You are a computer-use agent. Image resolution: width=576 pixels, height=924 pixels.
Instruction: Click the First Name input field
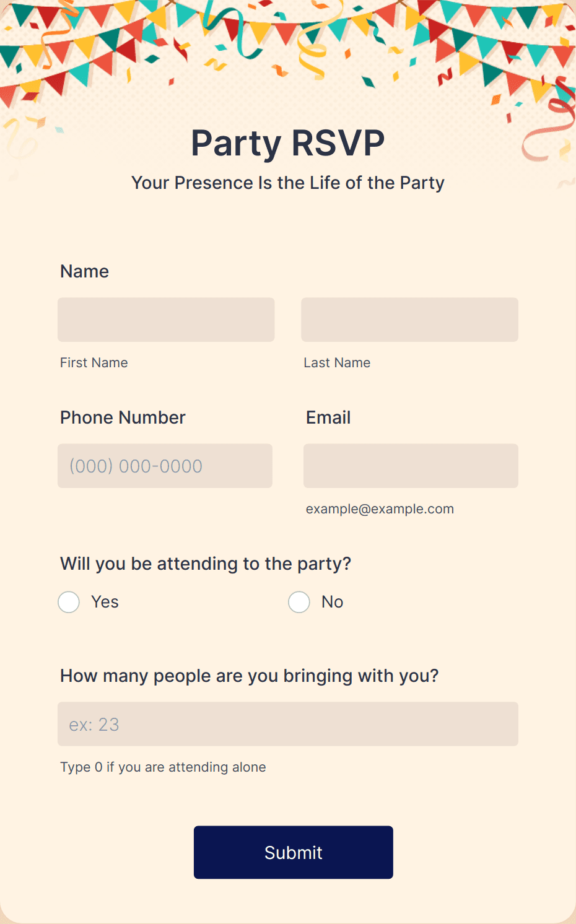click(166, 320)
